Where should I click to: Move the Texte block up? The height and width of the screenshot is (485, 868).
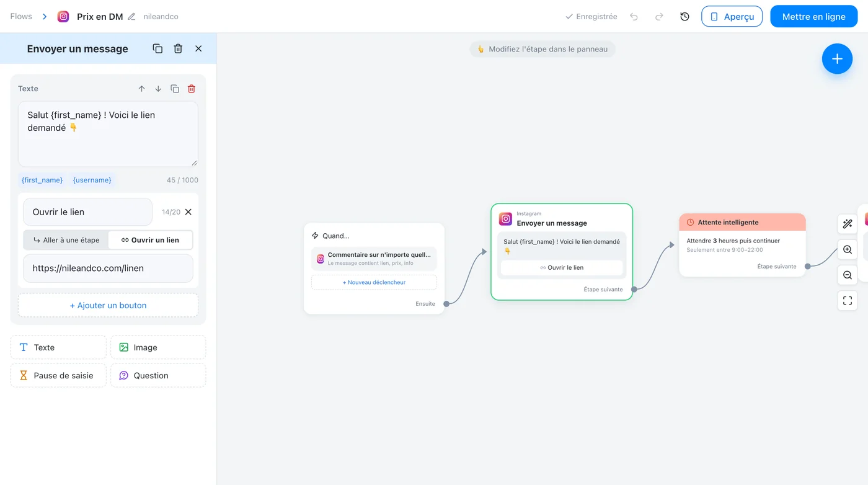click(141, 89)
